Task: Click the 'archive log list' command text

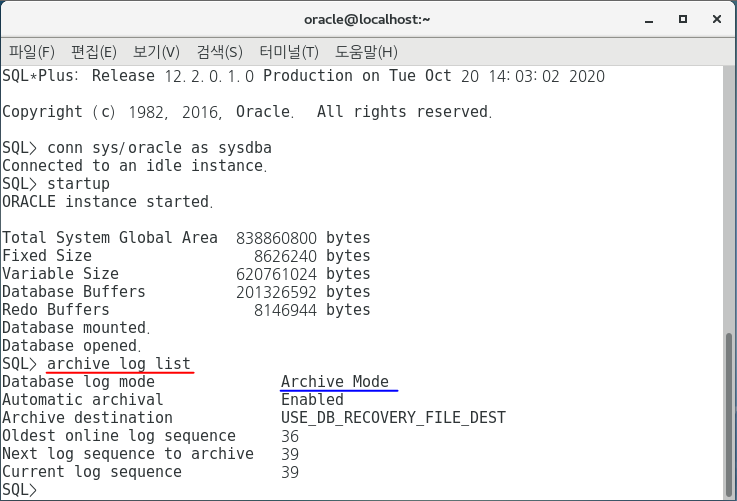Action: tap(119, 363)
